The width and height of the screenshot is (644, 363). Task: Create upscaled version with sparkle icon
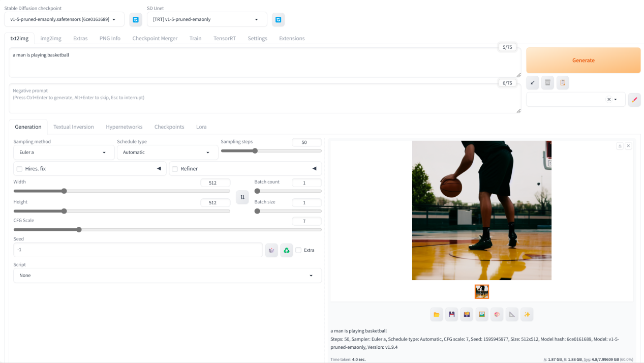pos(527,315)
